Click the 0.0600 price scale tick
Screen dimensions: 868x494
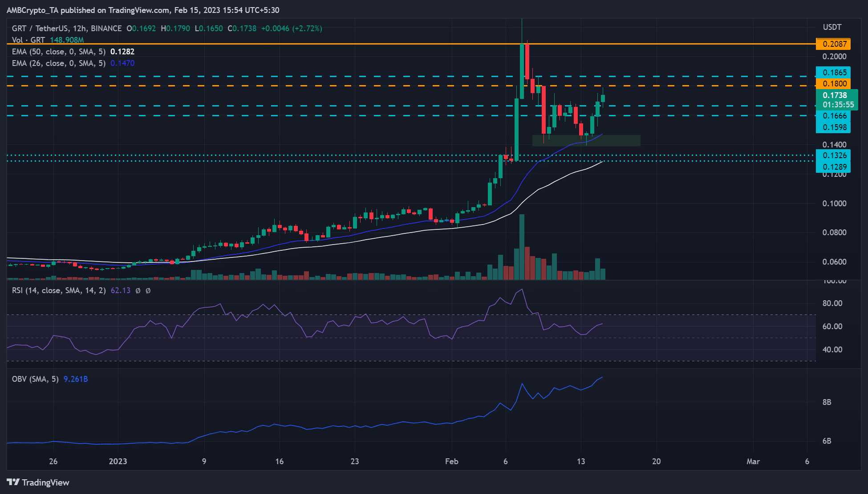pyautogui.click(x=835, y=262)
